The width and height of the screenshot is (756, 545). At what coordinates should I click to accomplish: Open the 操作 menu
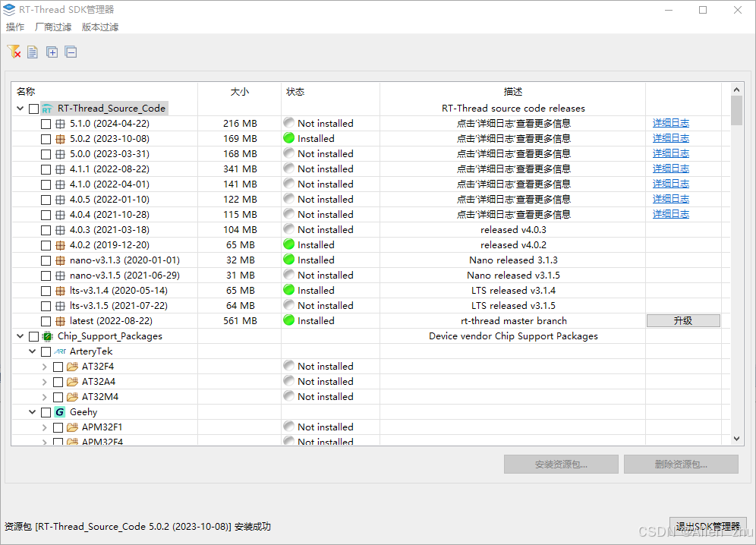click(x=15, y=27)
